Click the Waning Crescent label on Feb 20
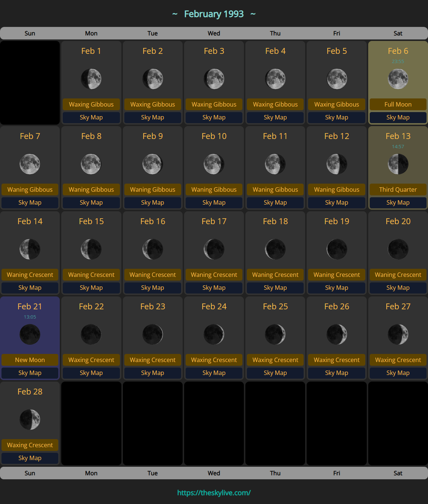The width and height of the screenshot is (428, 504). 398,275
